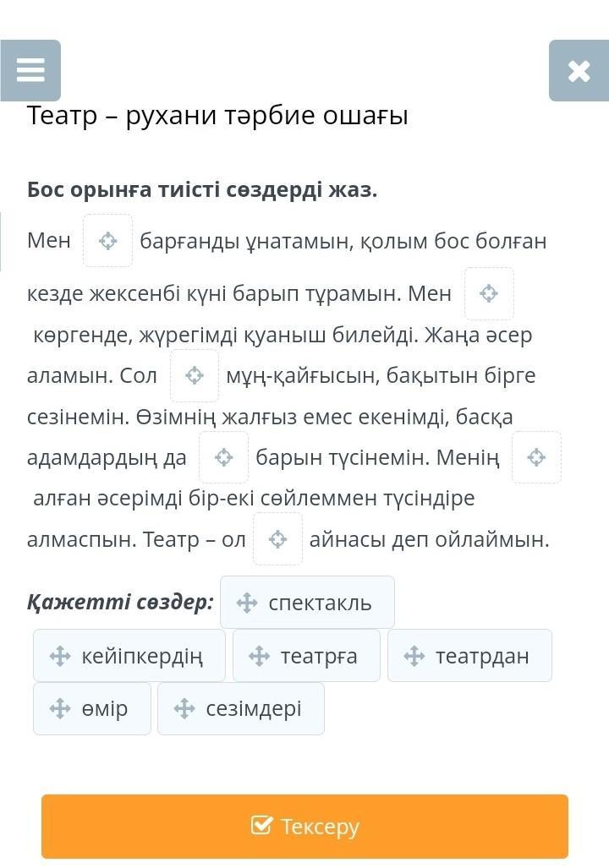
Task: Click the blank slot before айнасы
Action: [277, 539]
